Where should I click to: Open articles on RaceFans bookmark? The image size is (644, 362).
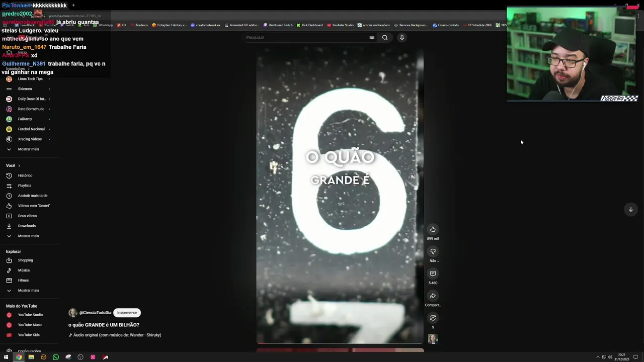[374, 25]
